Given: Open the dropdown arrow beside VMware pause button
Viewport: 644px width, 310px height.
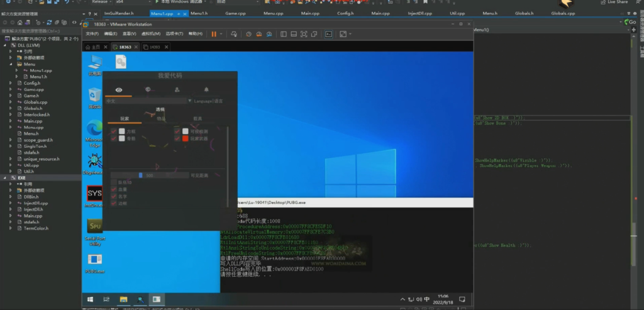Looking at the screenshot, I should [x=221, y=34].
